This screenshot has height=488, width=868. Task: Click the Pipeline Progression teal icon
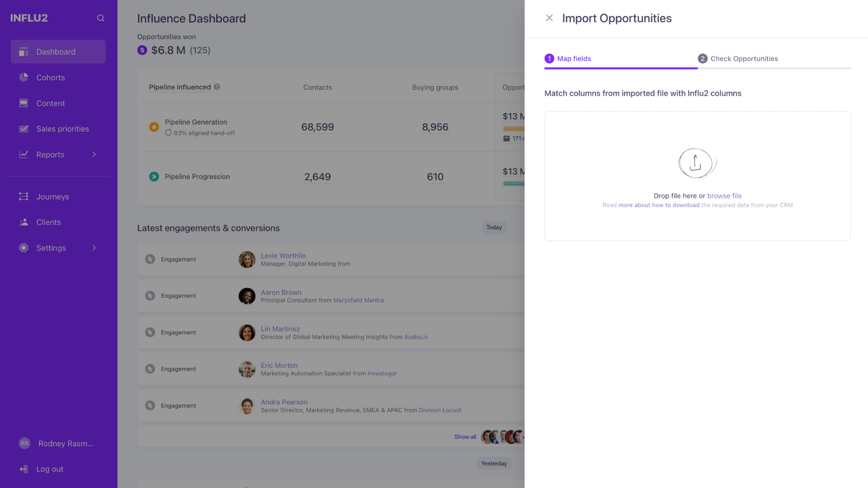pyautogui.click(x=154, y=177)
